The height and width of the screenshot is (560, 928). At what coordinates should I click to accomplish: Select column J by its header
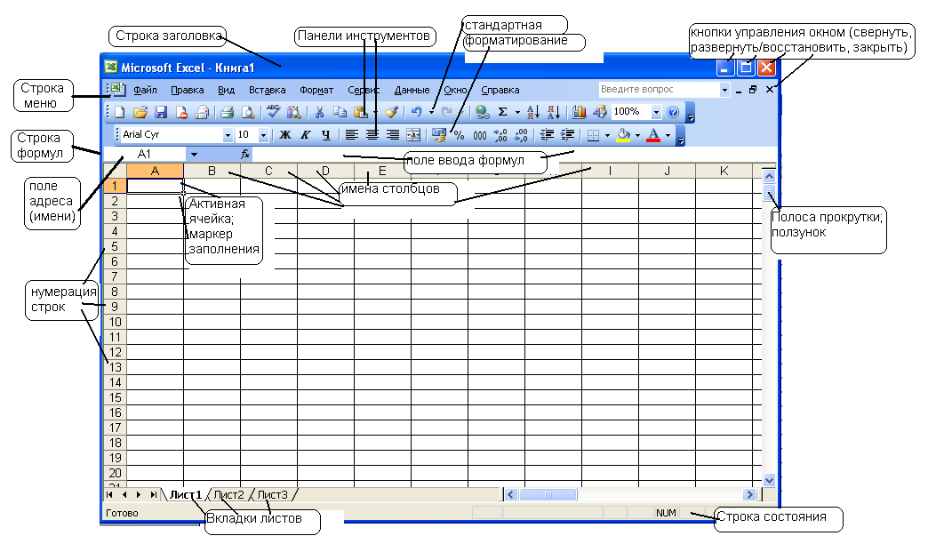667,171
